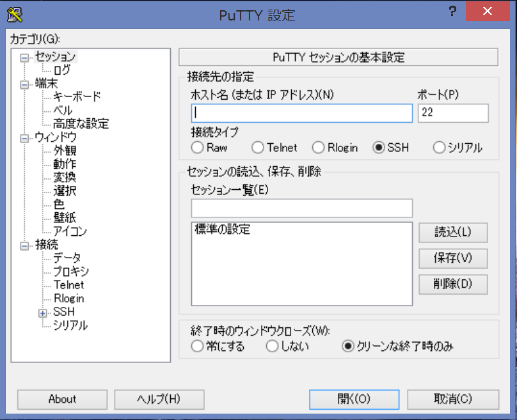Screen dimensions: 517x420
Task: Collapse the セッション tree node
Action: click(24, 58)
